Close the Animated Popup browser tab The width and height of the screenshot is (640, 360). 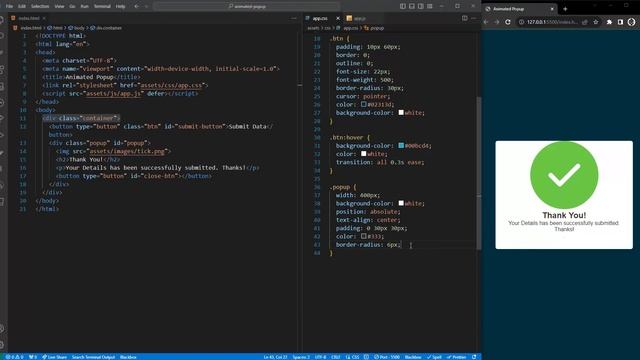[x=552, y=9]
